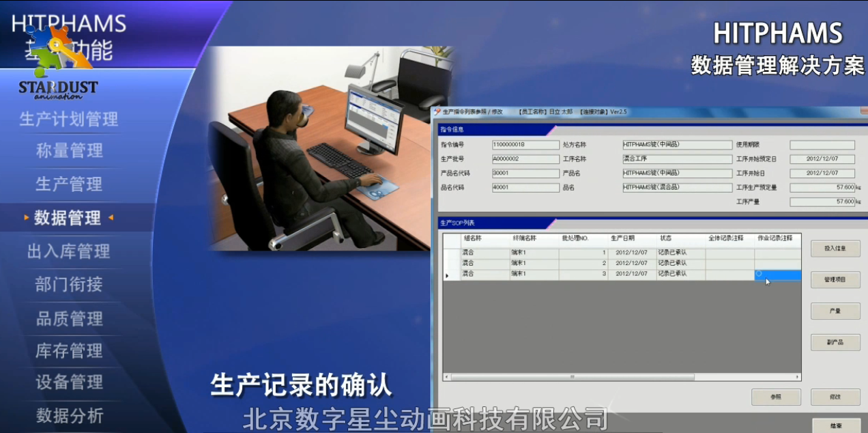
Task: Hit the 修改 button
Action: pyautogui.click(x=835, y=397)
